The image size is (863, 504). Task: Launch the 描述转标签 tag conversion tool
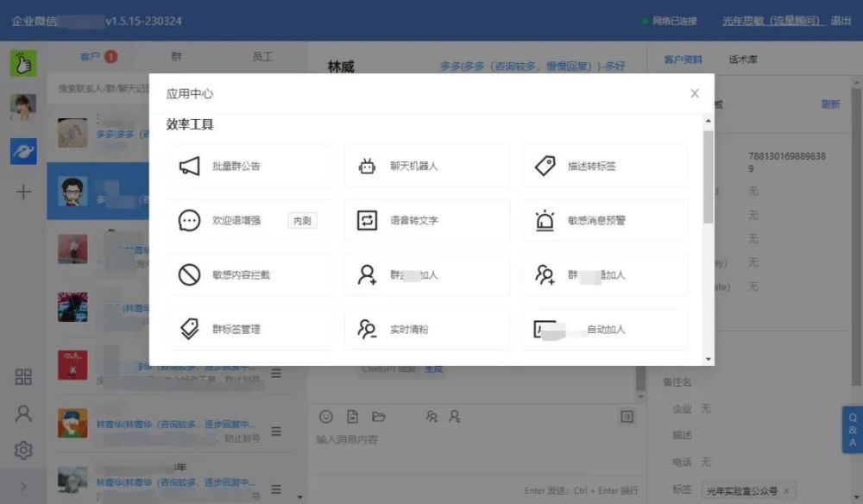click(604, 166)
